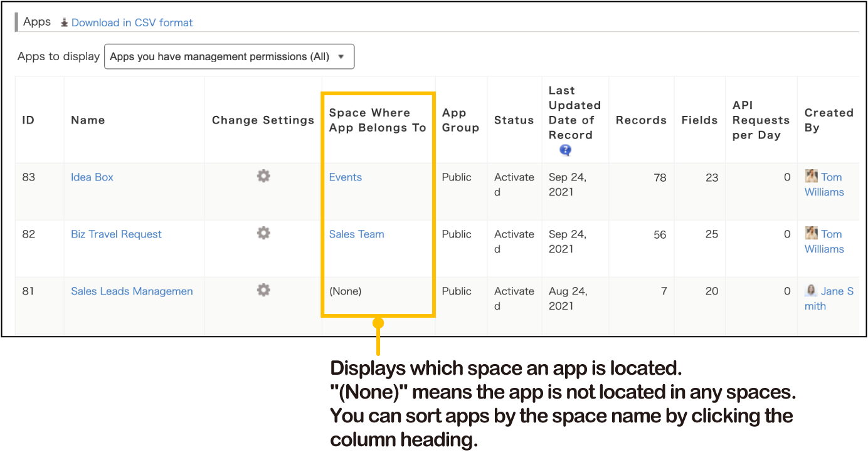The height and width of the screenshot is (475, 868).
Task: Go to the Events space
Action: coord(345,177)
